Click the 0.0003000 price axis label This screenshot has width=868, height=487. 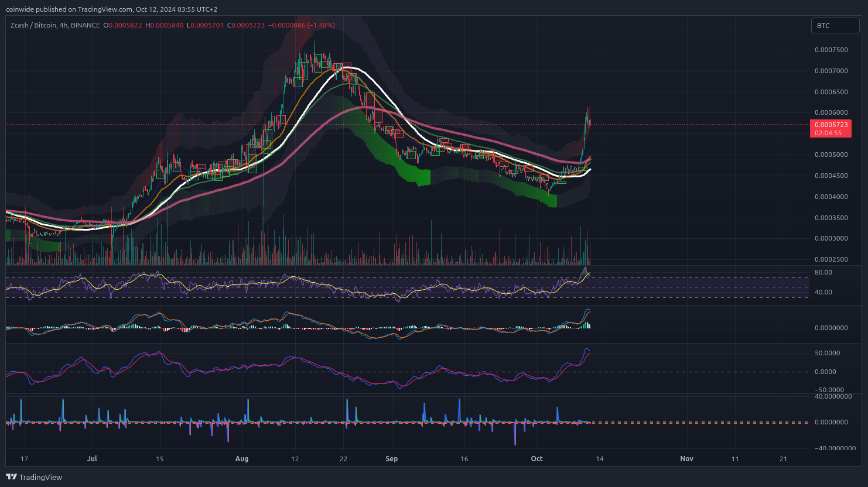831,238
